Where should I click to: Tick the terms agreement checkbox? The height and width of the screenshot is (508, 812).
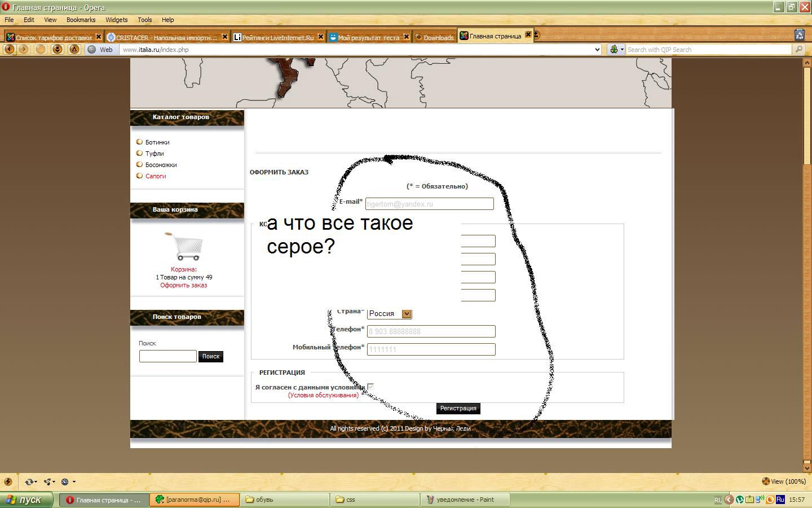370,387
